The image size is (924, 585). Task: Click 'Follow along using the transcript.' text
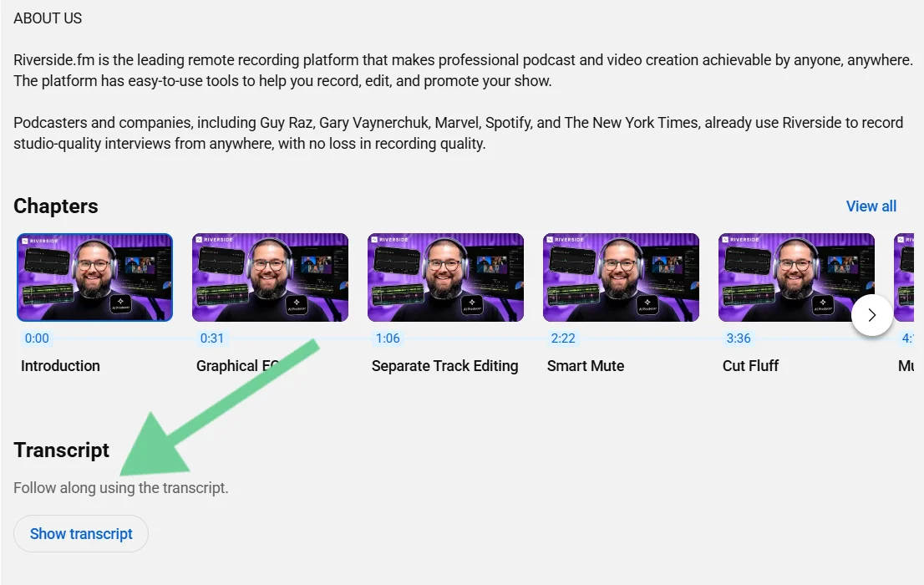121,488
